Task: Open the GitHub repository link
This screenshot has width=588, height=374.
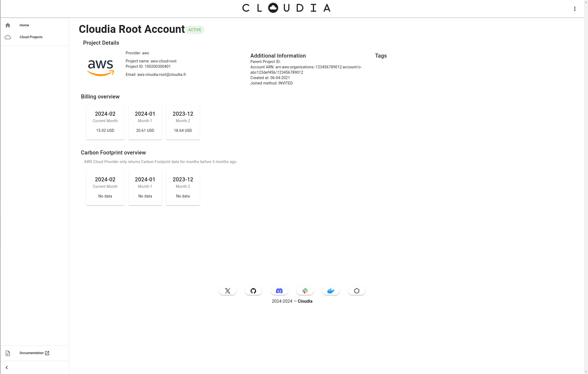Action: click(253, 291)
